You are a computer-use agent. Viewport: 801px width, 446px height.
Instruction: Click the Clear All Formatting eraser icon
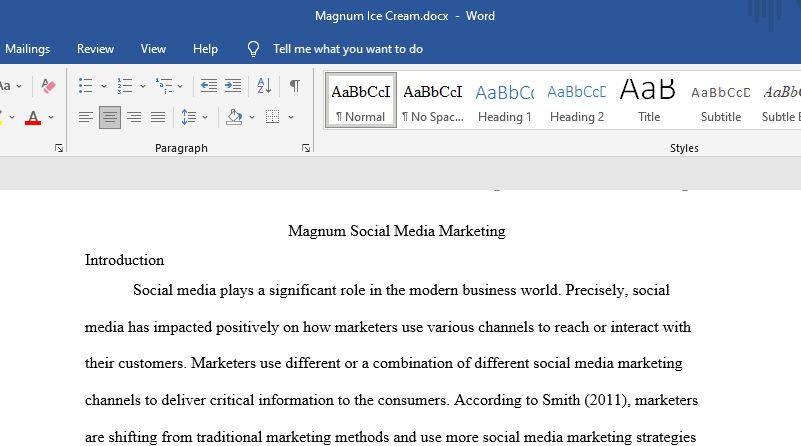(x=49, y=86)
